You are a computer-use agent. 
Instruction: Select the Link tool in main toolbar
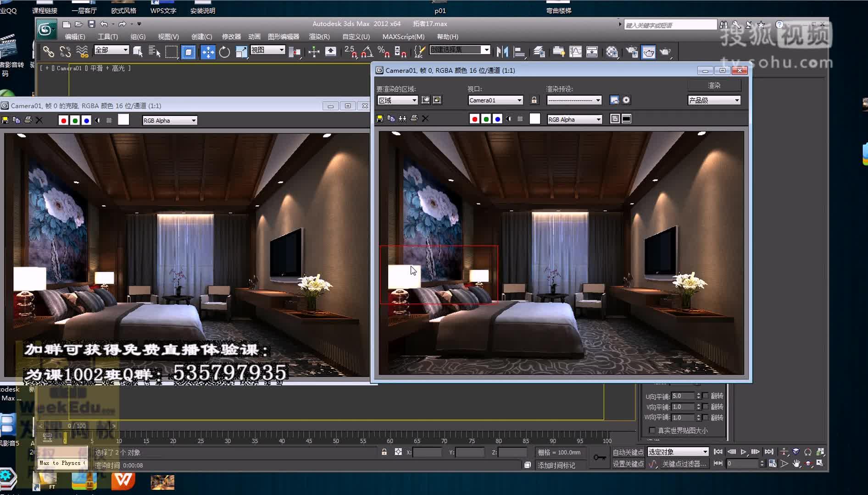(49, 52)
